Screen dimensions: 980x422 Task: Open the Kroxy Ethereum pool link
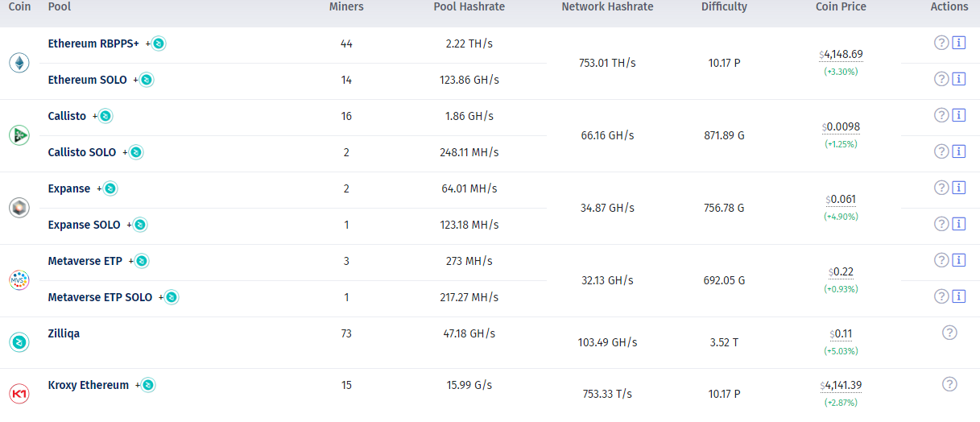click(x=88, y=385)
